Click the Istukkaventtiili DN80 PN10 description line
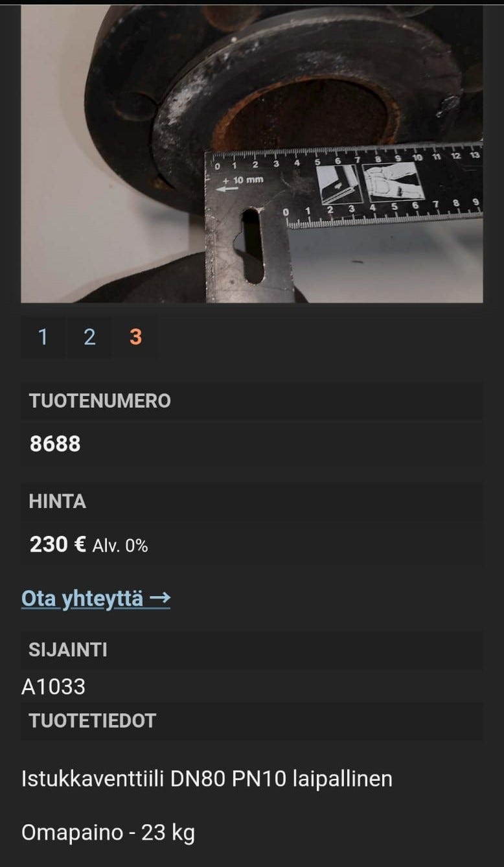Screen dimensions: 504x867 tap(207, 779)
